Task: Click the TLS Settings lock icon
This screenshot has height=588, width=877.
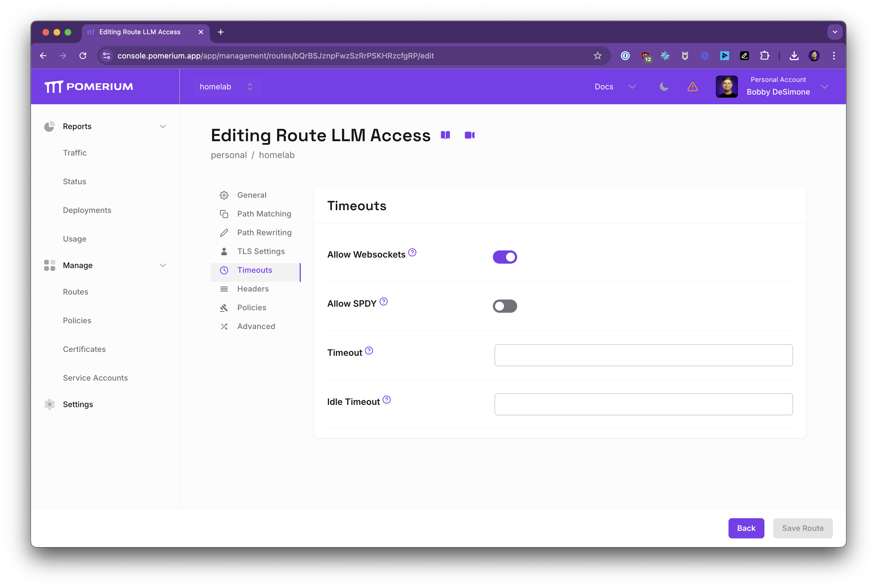Action: (x=224, y=251)
